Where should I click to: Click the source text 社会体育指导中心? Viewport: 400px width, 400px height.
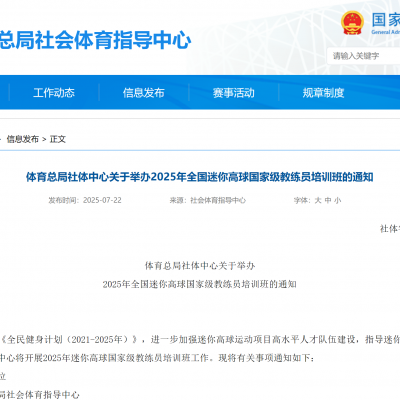pyautogui.click(x=218, y=200)
